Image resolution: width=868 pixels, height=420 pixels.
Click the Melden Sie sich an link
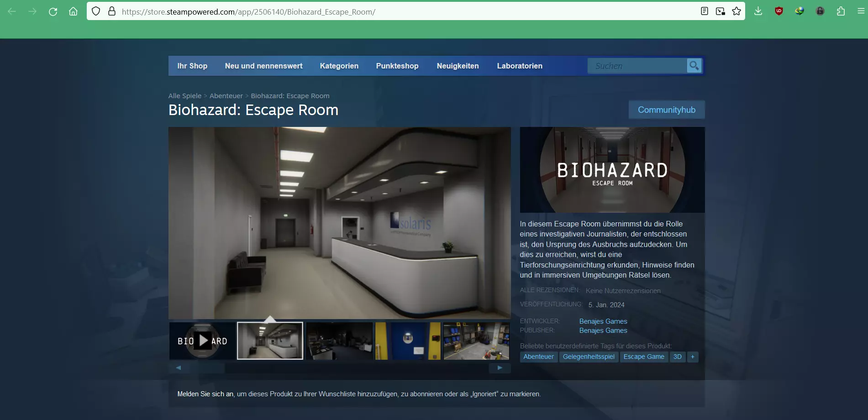205,394
